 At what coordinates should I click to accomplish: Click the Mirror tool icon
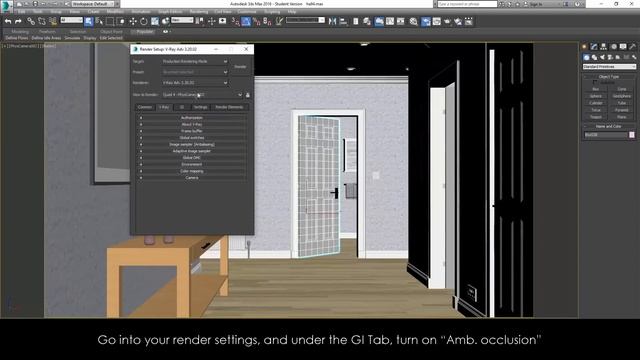click(333, 21)
